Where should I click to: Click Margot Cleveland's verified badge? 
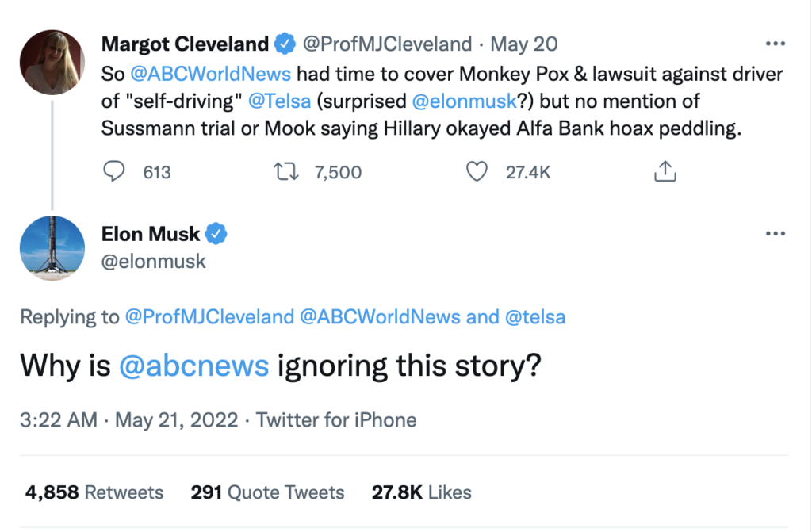point(285,44)
